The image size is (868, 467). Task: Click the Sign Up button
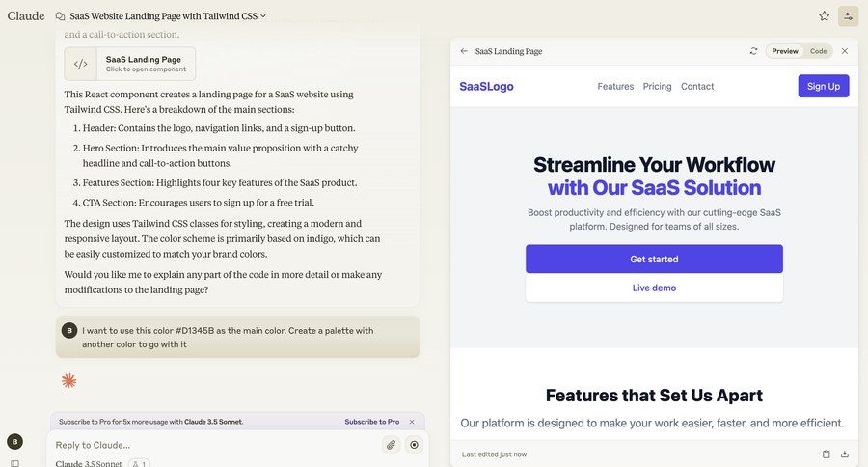[x=824, y=86]
